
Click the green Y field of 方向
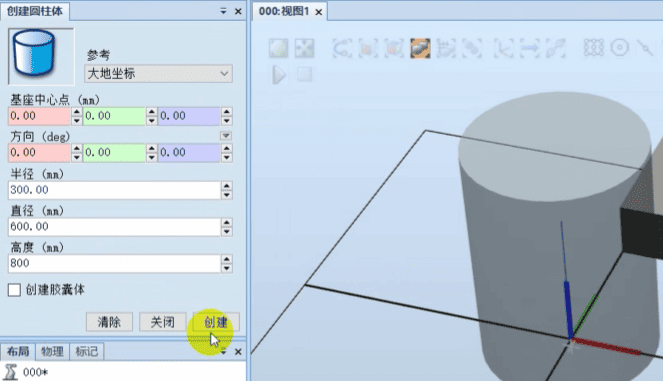coord(114,153)
